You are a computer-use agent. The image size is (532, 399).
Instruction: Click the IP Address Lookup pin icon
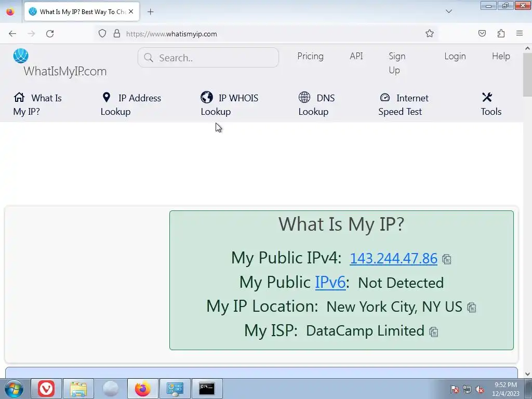pyautogui.click(x=106, y=97)
